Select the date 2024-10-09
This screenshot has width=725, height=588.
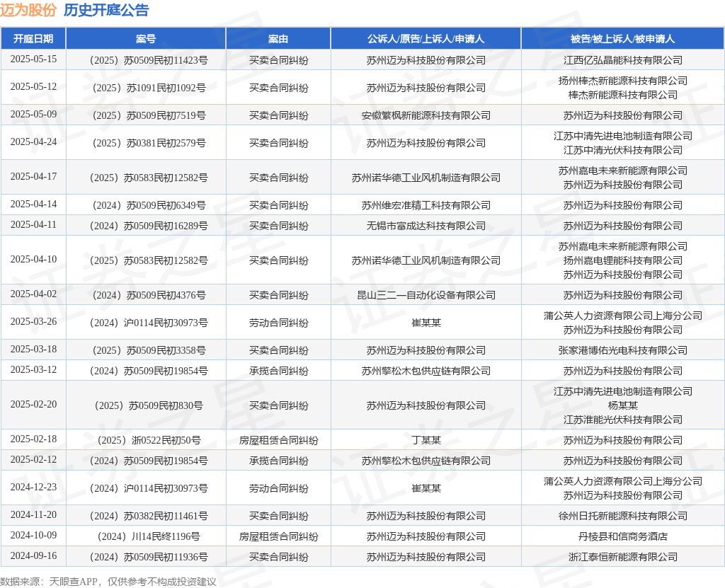[33, 536]
